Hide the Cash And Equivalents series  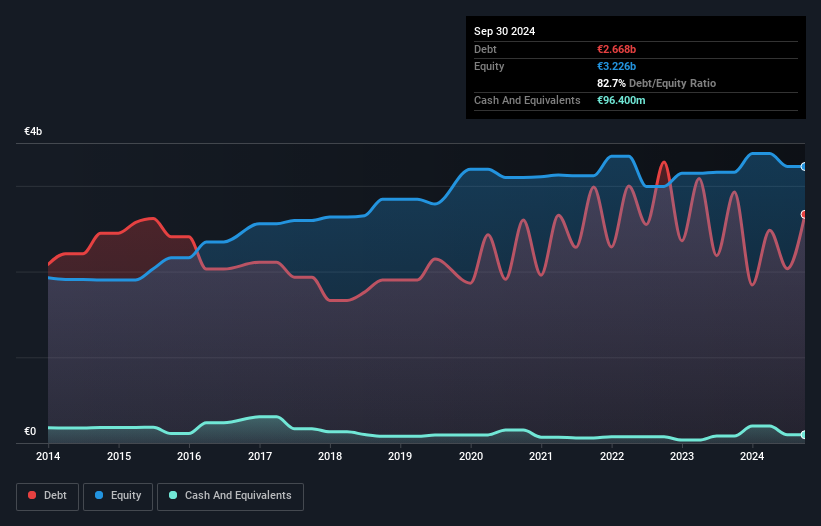[230, 495]
